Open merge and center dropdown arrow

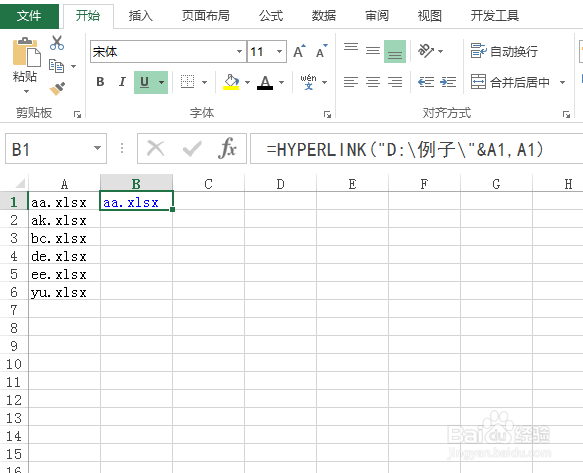tap(563, 82)
